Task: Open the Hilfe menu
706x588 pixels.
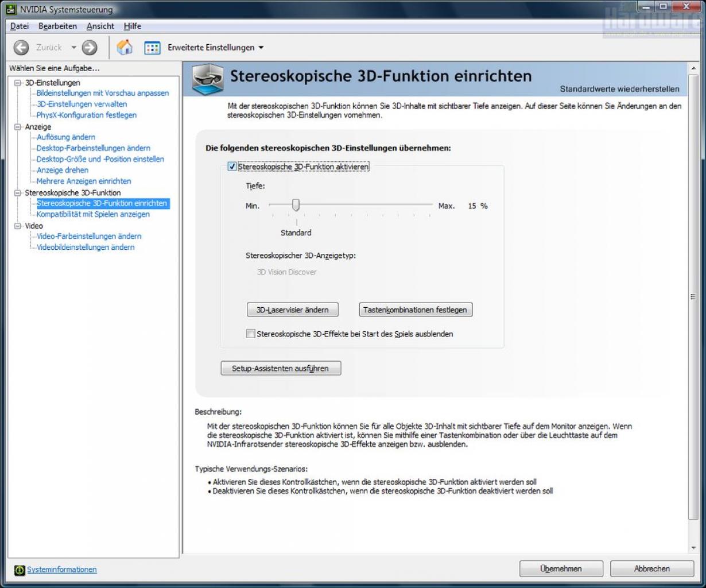Action: [x=132, y=26]
